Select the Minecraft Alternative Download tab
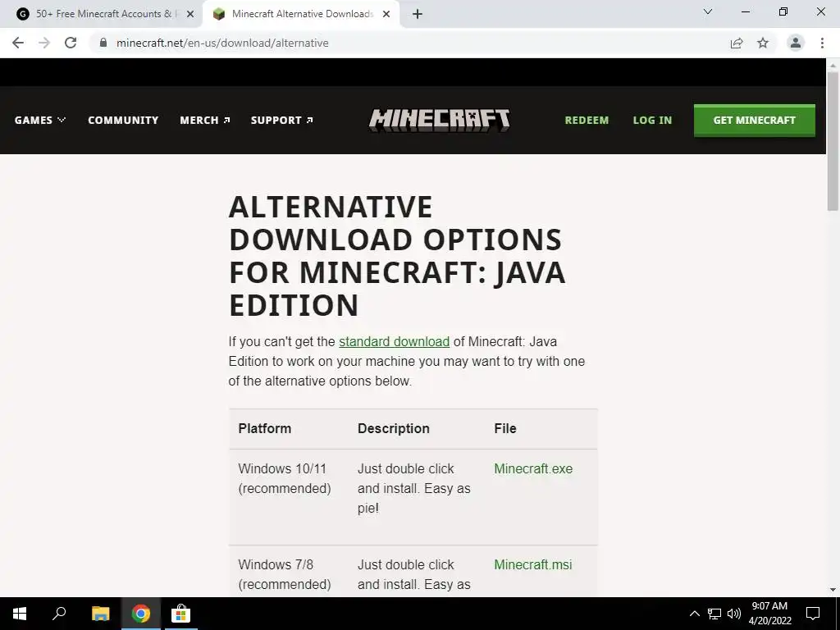 point(301,14)
